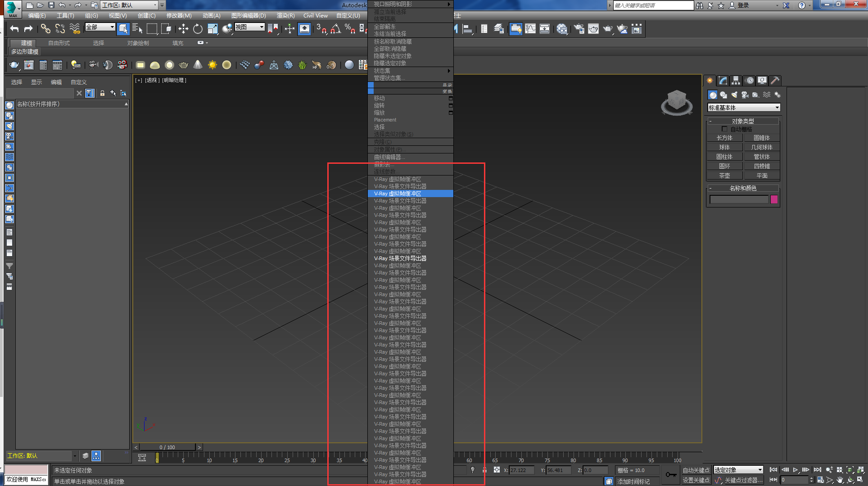Open the Modify tab in command panel

click(x=723, y=81)
